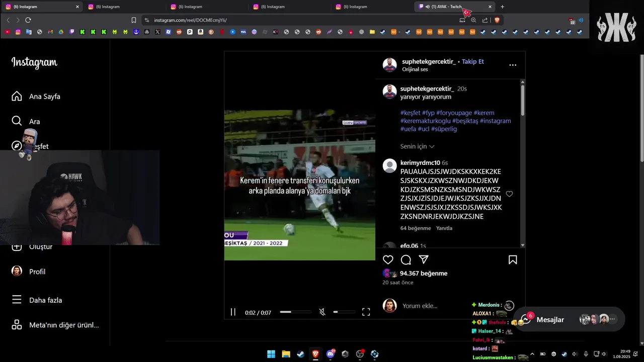This screenshot has height=362, width=644.
Task: Open comments via speech bubble icon
Action: click(x=406, y=260)
